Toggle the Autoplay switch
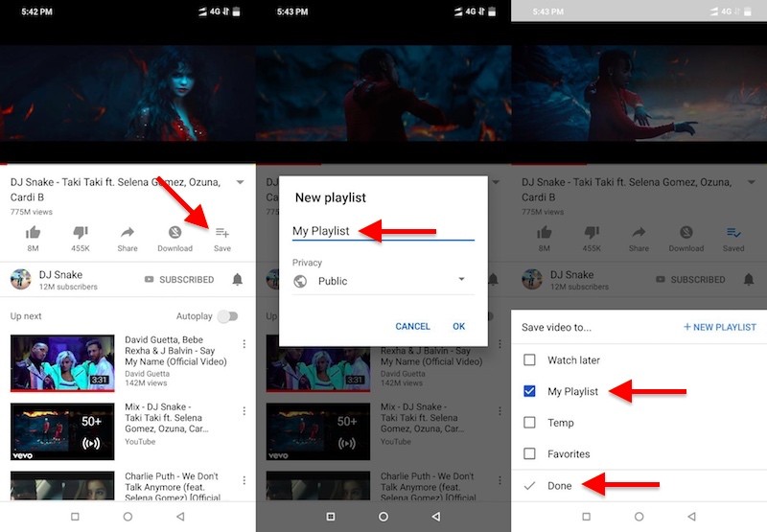The height and width of the screenshot is (532, 767). pyautogui.click(x=228, y=316)
